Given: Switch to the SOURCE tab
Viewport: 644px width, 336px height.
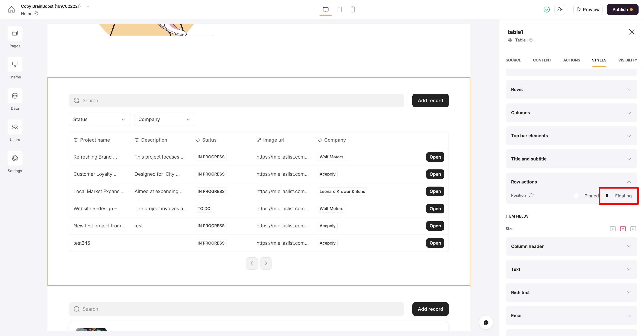Looking at the screenshot, I should point(513,60).
